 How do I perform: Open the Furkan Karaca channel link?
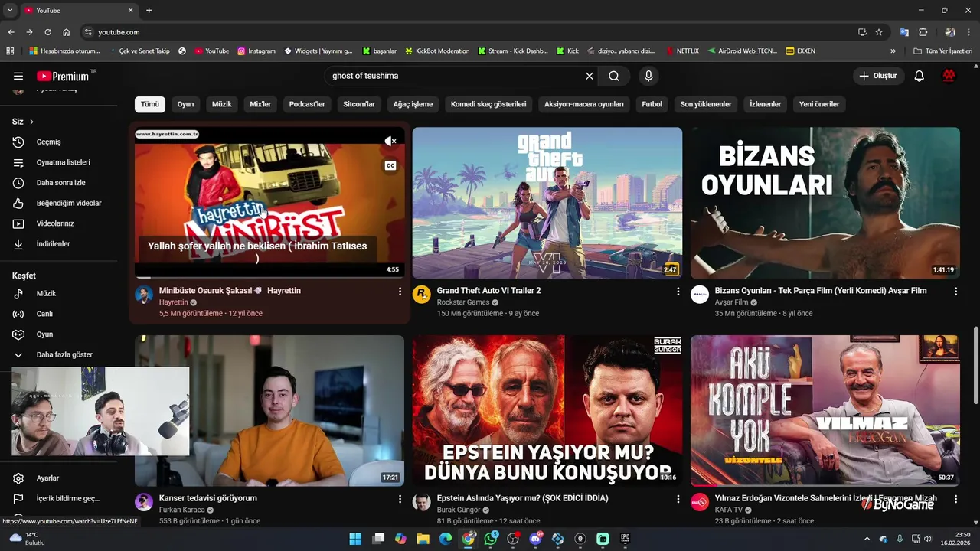[x=182, y=510]
